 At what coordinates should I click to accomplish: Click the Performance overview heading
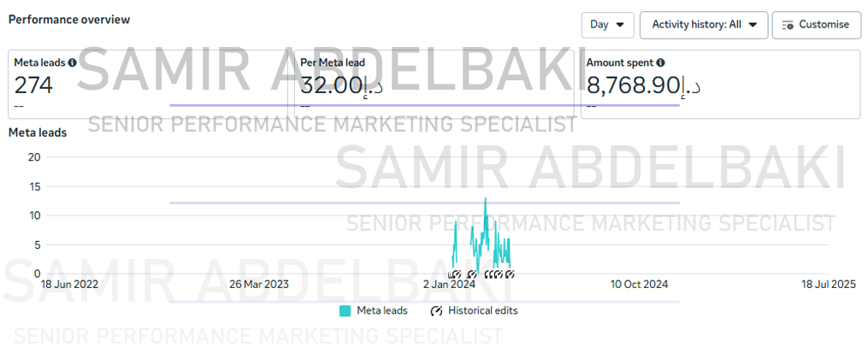click(x=69, y=20)
